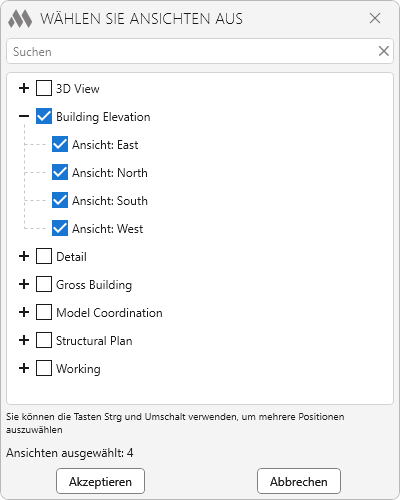
Task: Expand the 3D View group
Action: point(24,88)
